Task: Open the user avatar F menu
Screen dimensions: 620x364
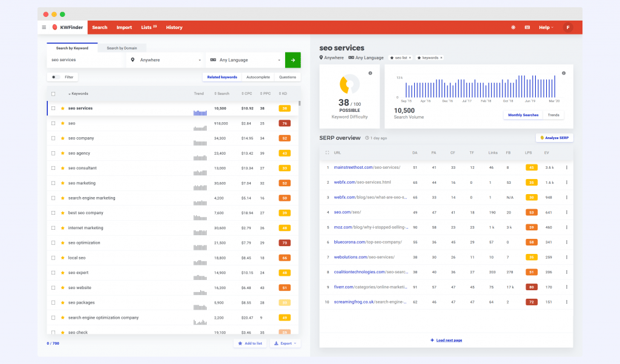Action: coord(568,27)
